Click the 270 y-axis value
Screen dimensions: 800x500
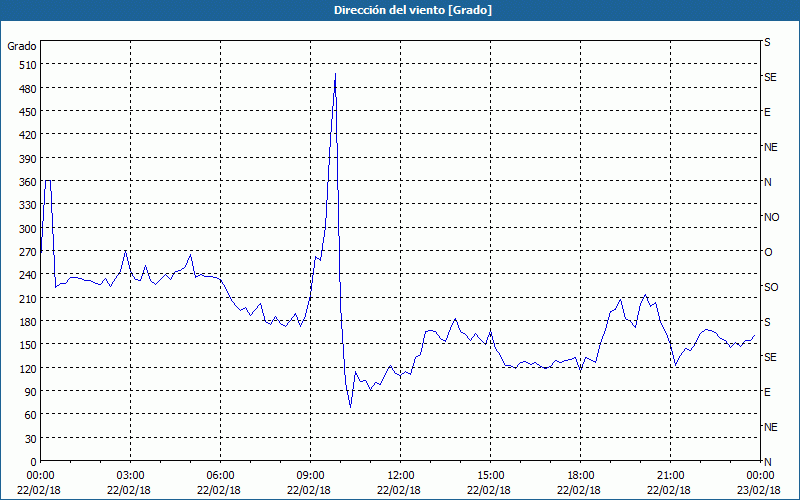pos(27,252)
